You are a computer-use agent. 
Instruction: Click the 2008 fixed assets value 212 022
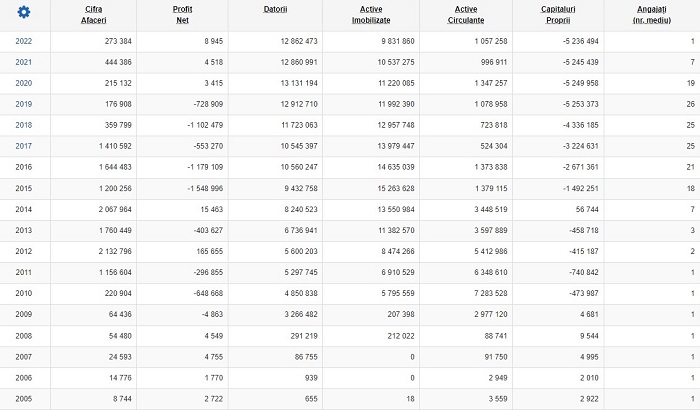[401, 335]
